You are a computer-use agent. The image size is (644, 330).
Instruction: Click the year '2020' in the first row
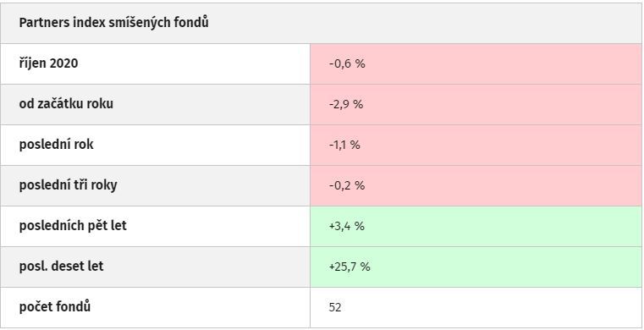click(63, 63)
